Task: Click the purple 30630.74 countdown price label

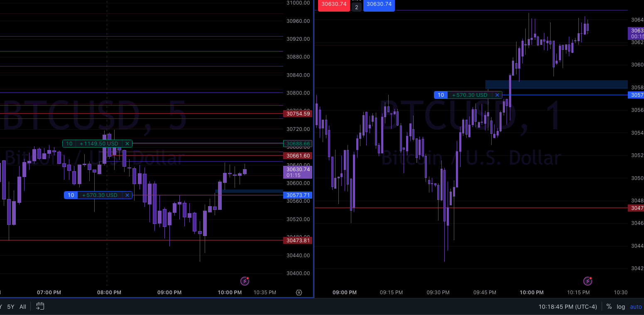Action: click(x=298, y=172)
